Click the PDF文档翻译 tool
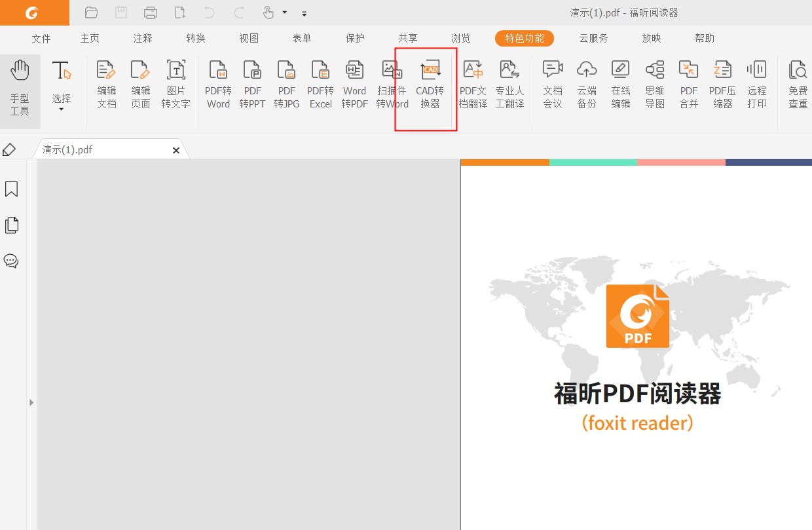This screenshot has height=530, width=812. 473,85
